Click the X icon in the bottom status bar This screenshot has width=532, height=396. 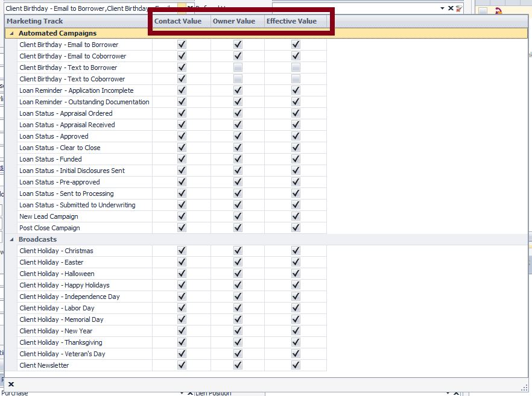point(10,384)
